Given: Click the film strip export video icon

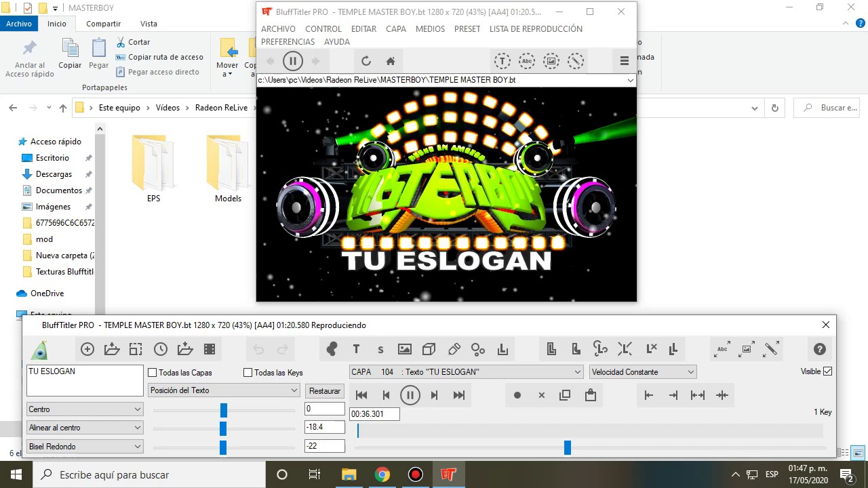Looking at the screenshot, I should tap(210, 350).
